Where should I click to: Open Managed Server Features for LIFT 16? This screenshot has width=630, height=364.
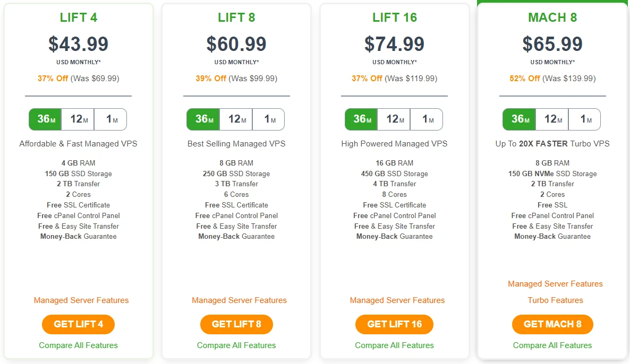click(x=397, y=300)
